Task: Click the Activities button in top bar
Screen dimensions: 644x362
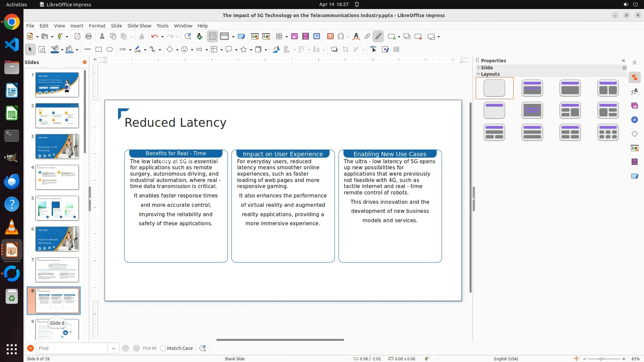Action: pos(16,4)
